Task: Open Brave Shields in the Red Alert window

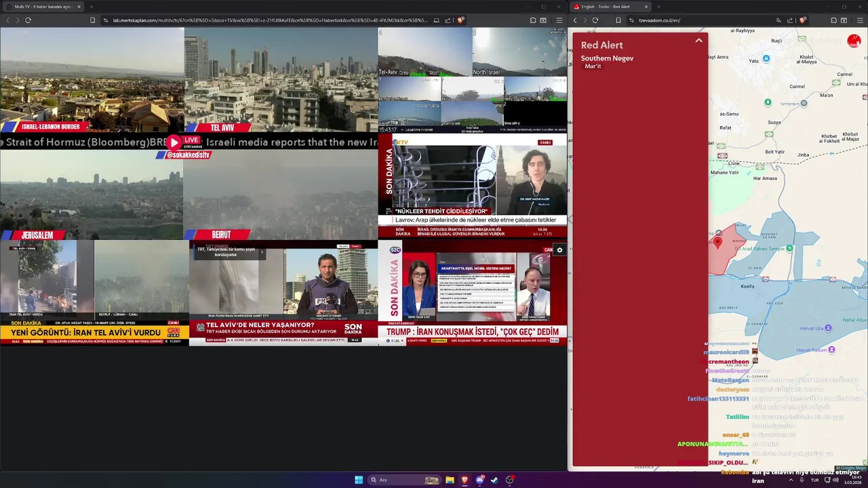Action: [x=802, y=20]
